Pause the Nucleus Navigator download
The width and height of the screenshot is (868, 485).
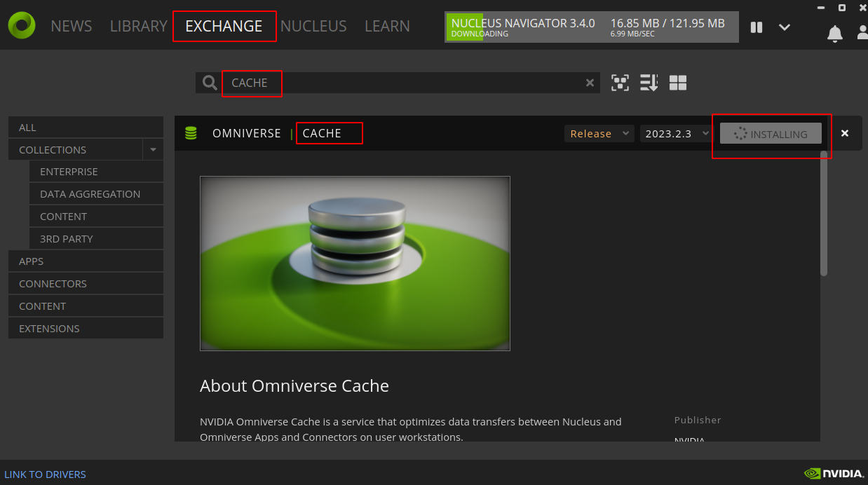[757, 27]
